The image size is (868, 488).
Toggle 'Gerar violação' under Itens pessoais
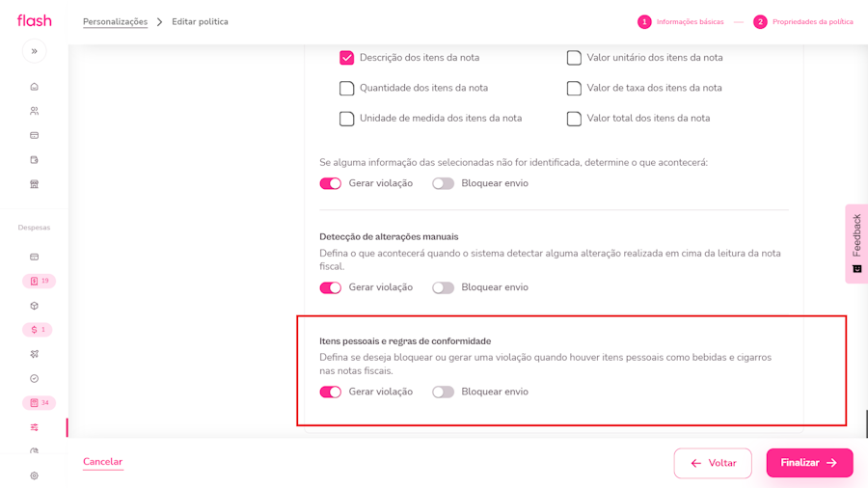[331, 393]
